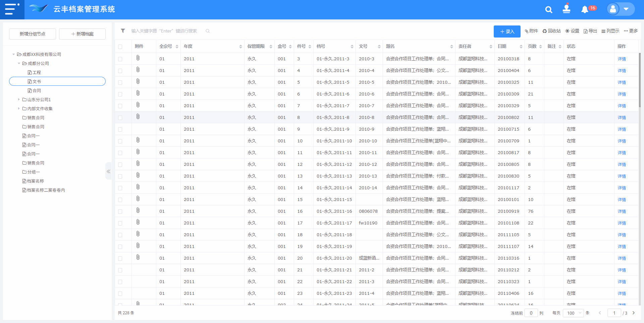
Task: Open attachment paperclip for item 16 row
Action: (x=138, y=210)
